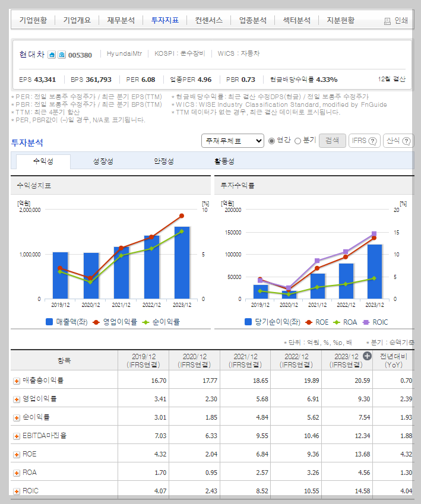Open the 지분현황 tab
This screenshot has height=504, width=421.
(x=341, y=20)
